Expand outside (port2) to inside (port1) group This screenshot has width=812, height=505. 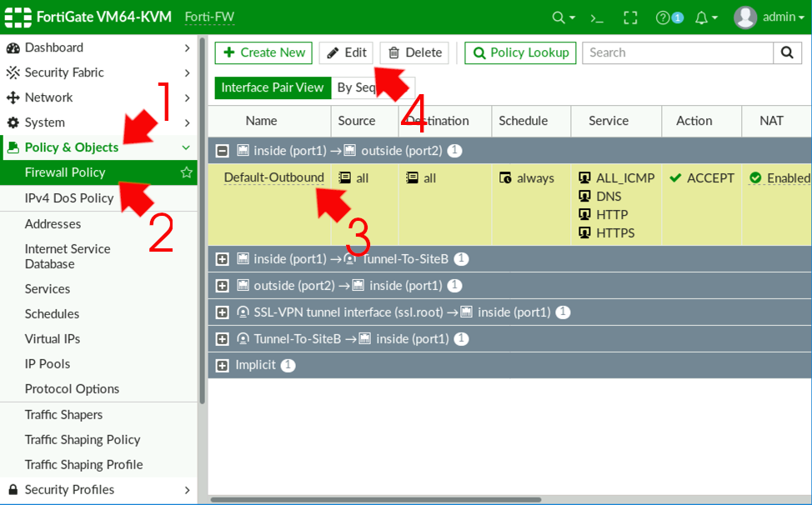coord(222,286)
